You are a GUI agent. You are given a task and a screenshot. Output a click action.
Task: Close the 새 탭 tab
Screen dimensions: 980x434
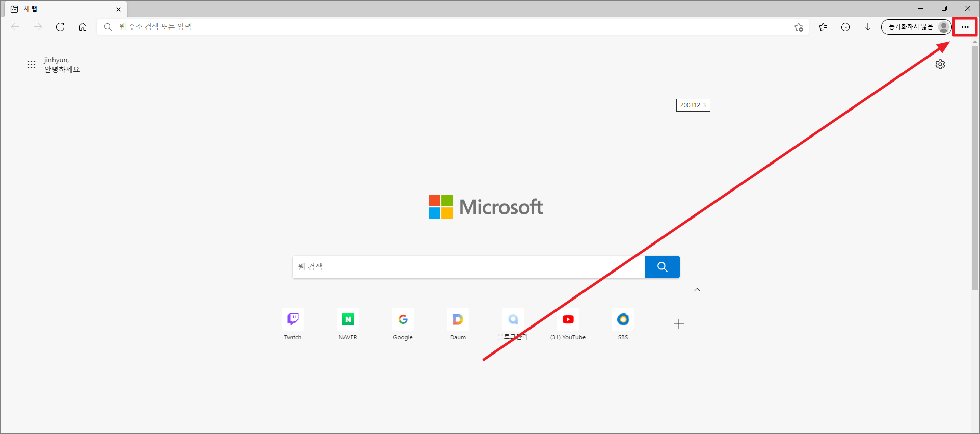119,9
